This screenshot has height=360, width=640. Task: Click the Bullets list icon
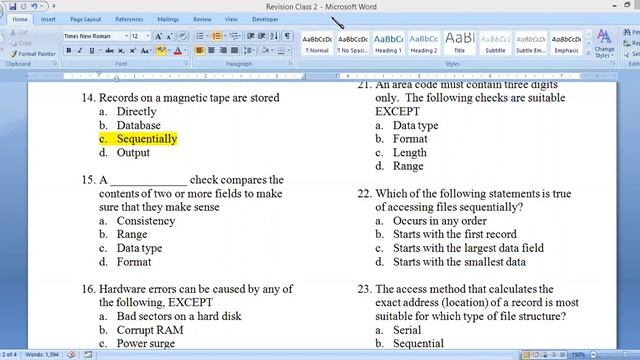click(x=199, y=36)
